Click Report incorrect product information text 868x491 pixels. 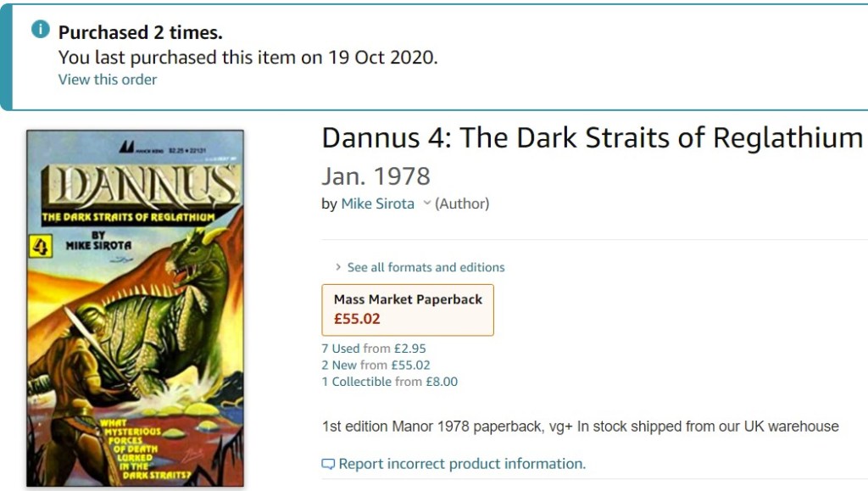462,464
